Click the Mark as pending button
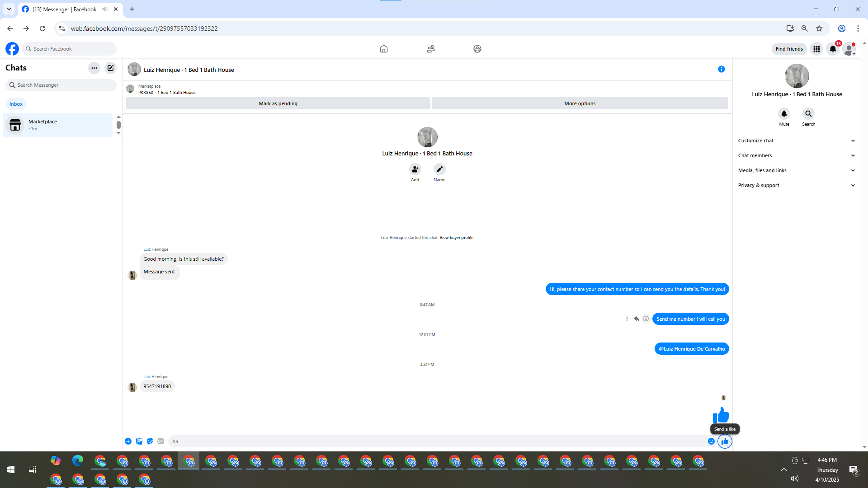 coord(278,103)
